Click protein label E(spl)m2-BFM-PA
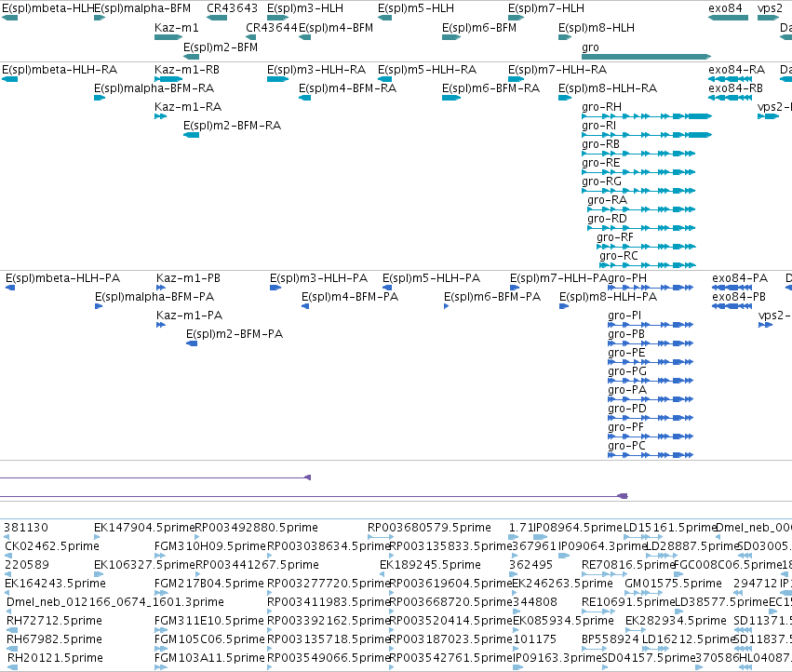Image resolution: width=792 pixels, height=672 pixels. (x=235, y=334)
